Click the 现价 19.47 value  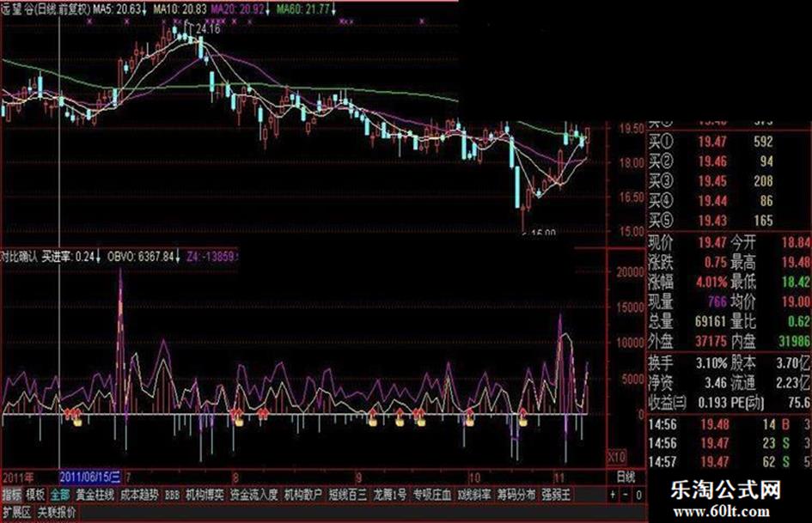pyautogui.click(x=712, y=242)
